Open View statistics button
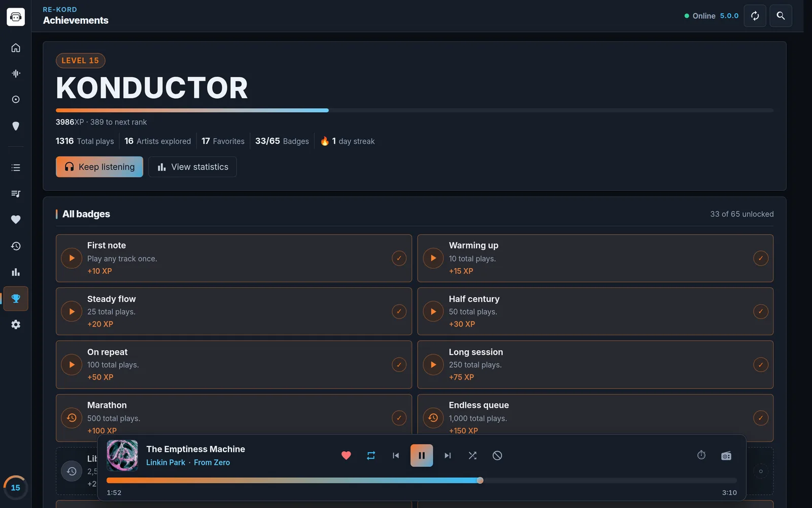Screen dimensions: 812x508 [192, 167]
